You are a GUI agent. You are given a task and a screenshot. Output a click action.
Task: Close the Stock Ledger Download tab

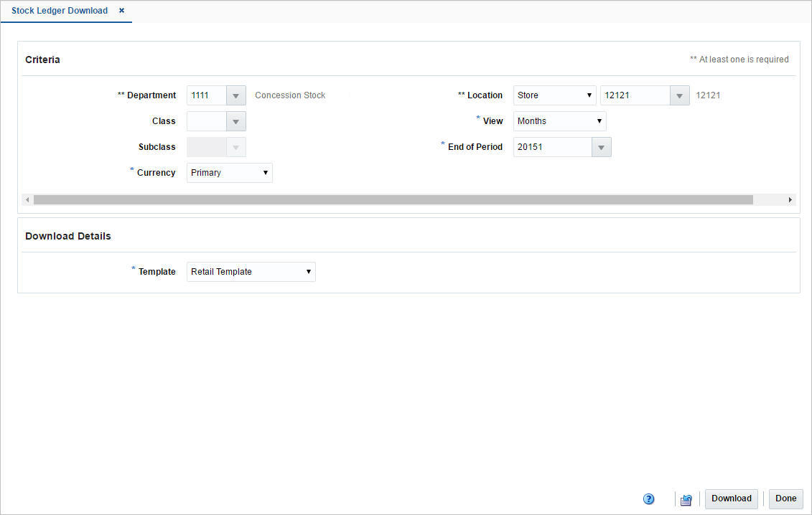click(x=121, y=11)
